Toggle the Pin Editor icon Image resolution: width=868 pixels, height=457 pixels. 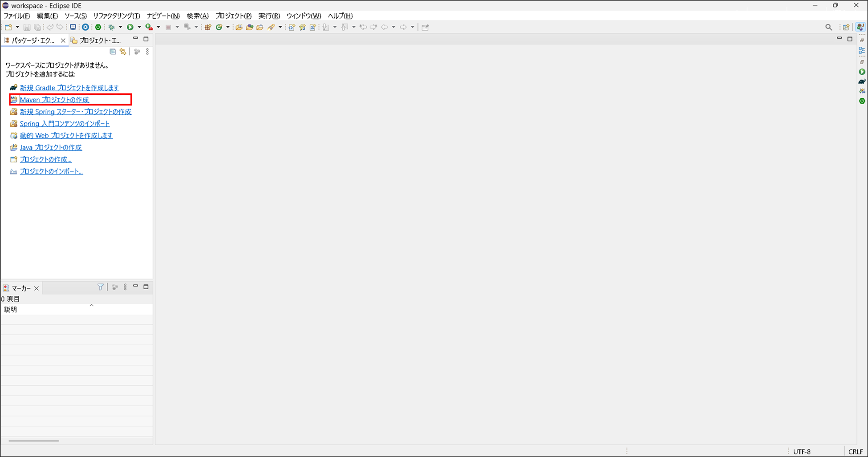coord(425,27)
